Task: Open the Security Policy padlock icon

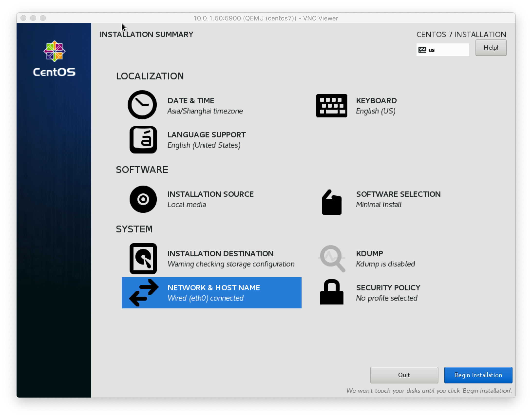Action: (x=332, y=292)
